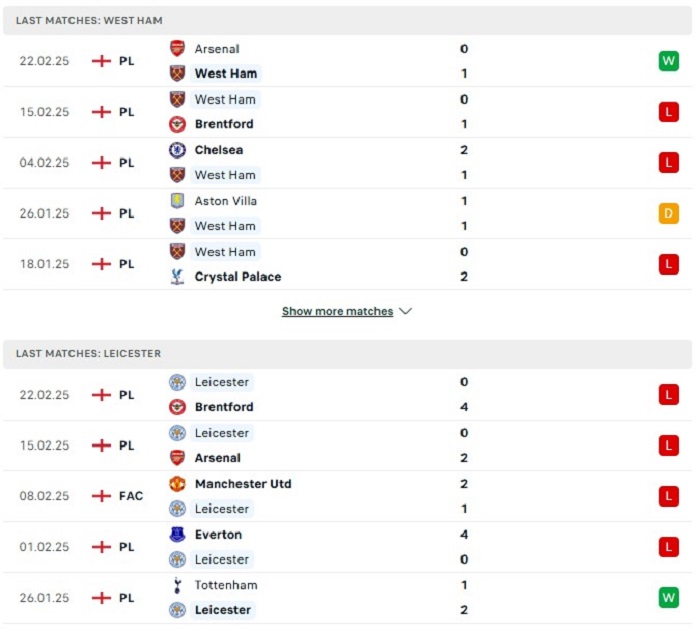Screen dimensions: 700x633
Task: Click the Everton club crest
Action: click(177, 534)
